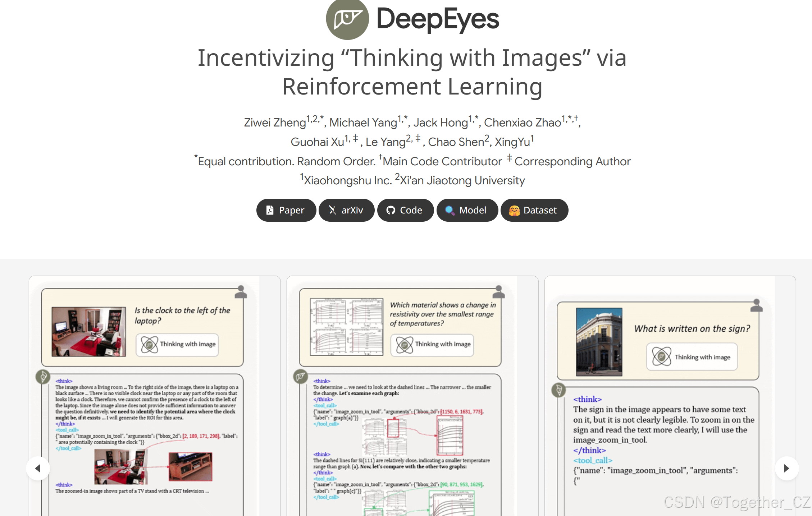The width and height of the screenshot is (812, 516).
Task: Click the Code button
Action: pos(405,210)
